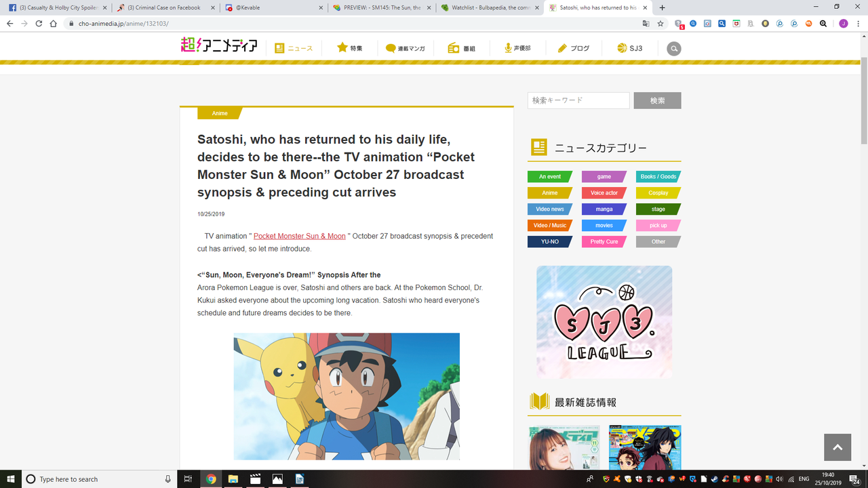
Task: Open the SJ3 menu item
Action: pos(630,48)
